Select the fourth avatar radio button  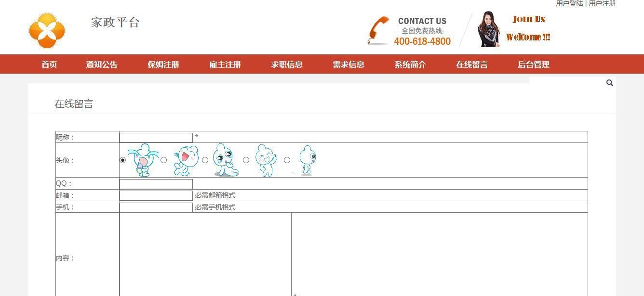click(x=246, y=160)
